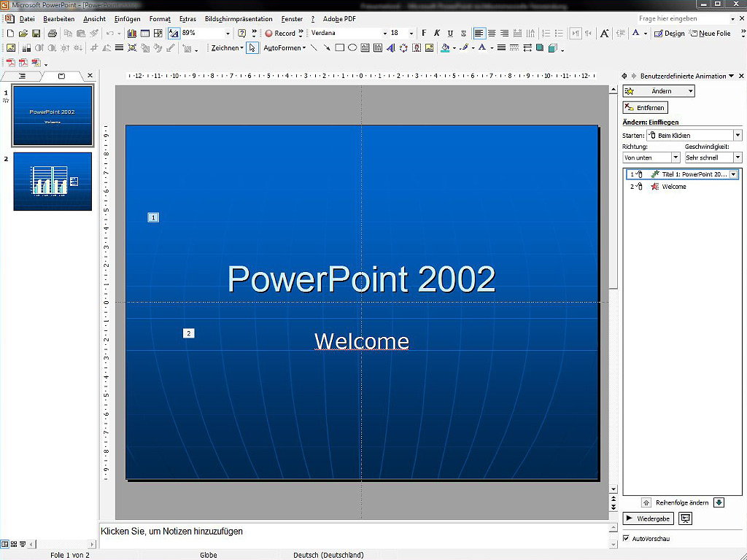Apply the fill color paint bucket
This screenshot has height=560, width=747.
point(445,47)
